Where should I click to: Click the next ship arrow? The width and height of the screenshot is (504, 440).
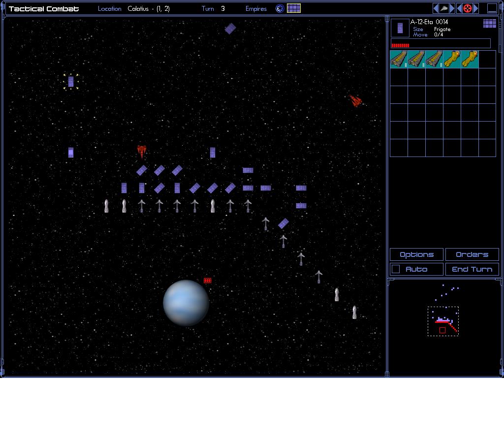coord(452,8)
